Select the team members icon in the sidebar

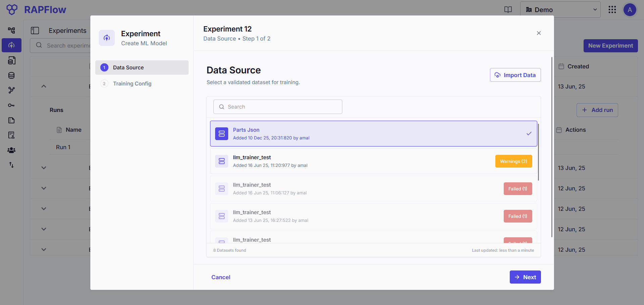coord(11,150)
